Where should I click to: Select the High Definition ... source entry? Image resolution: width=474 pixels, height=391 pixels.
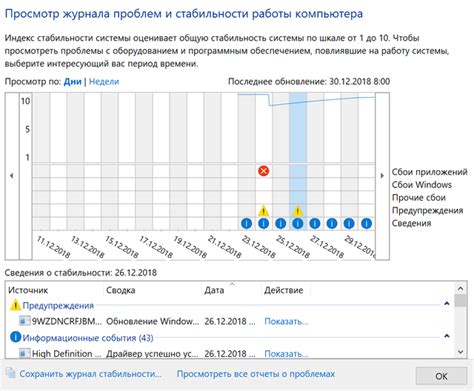point(66,354)
